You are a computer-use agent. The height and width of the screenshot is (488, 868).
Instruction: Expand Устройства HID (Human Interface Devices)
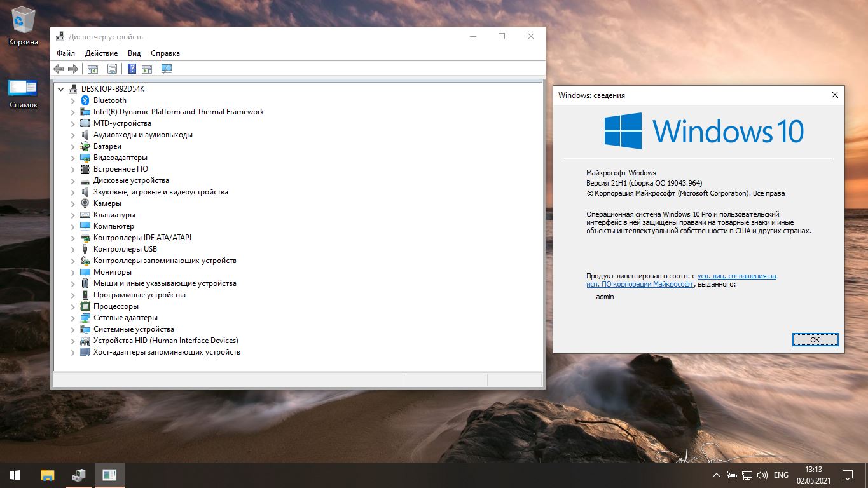point(73,341)
